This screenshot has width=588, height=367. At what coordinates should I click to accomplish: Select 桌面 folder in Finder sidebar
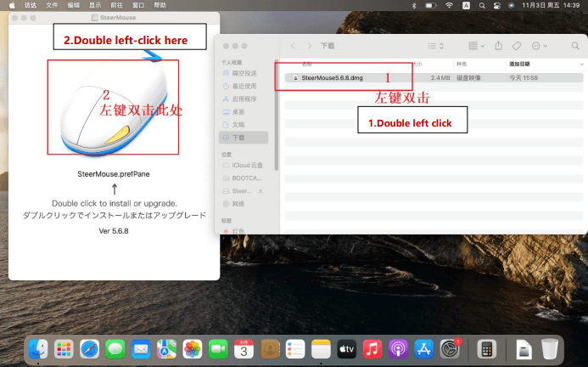point(238,111)
